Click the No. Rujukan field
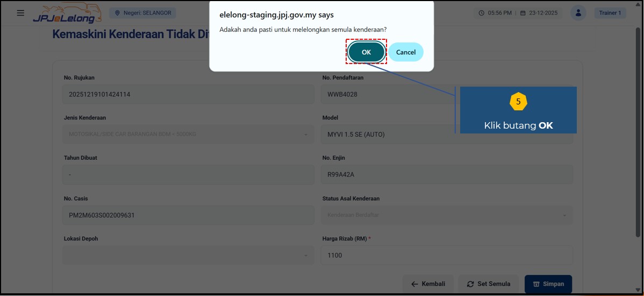 pyautogui.click(x=189, y=94)
